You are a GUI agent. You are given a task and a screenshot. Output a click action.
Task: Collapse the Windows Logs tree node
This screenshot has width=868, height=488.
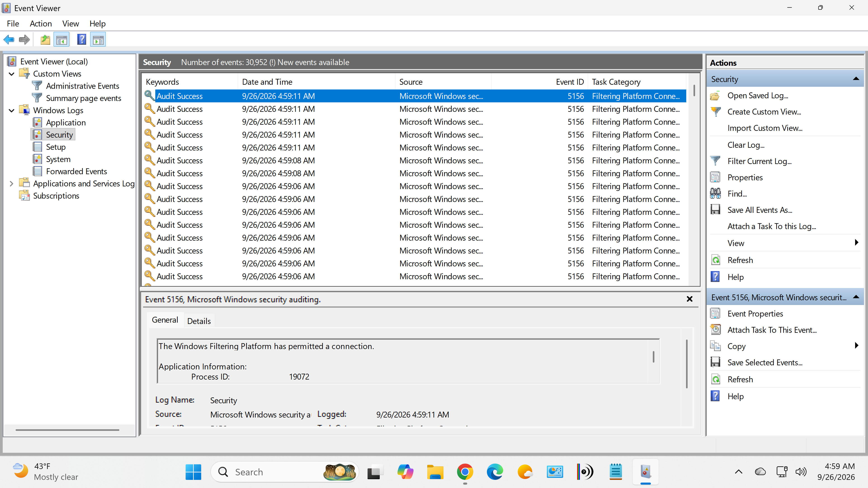12,110
